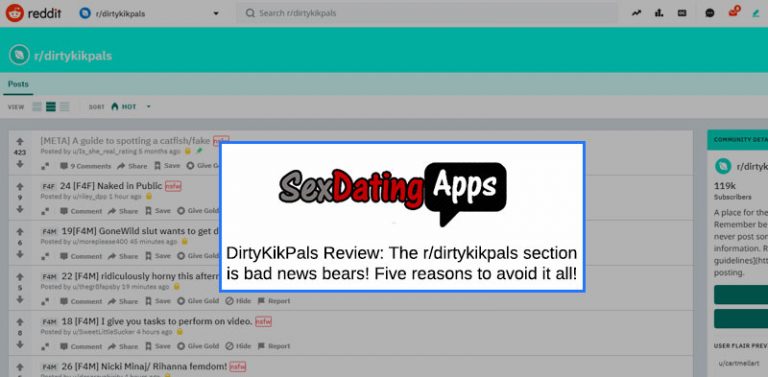This screenshot has height=377, width=768.
Task: Switch to card view layout icon
Action: tap(37, 107)
